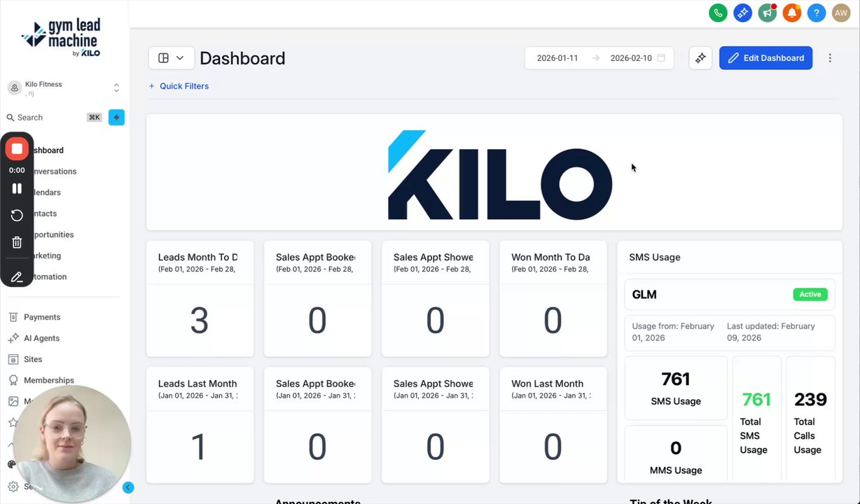Pause the screen recording
Viewport: 860px width, 504px height.
(x=17, y=188)
